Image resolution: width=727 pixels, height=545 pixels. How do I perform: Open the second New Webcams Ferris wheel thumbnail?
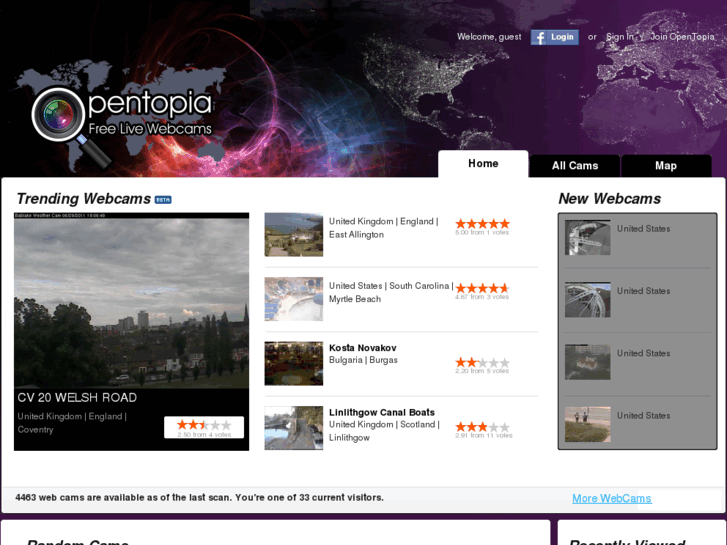tap(587, 300)
